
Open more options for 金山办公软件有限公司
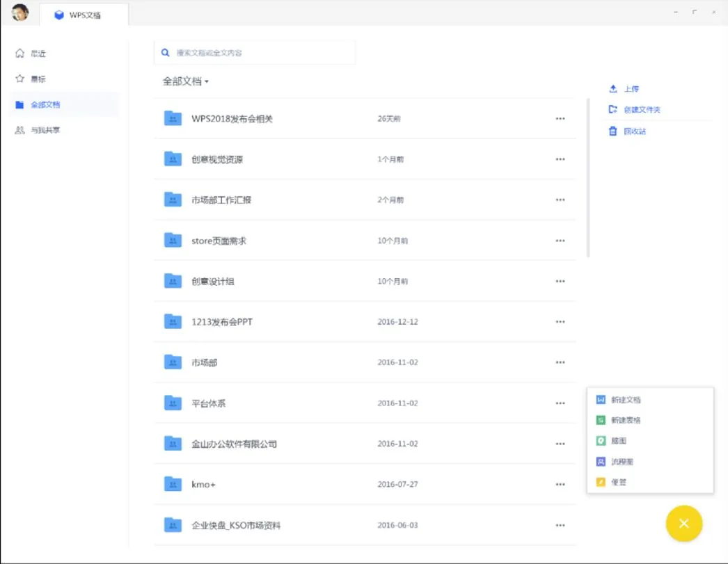coord(560,444)
